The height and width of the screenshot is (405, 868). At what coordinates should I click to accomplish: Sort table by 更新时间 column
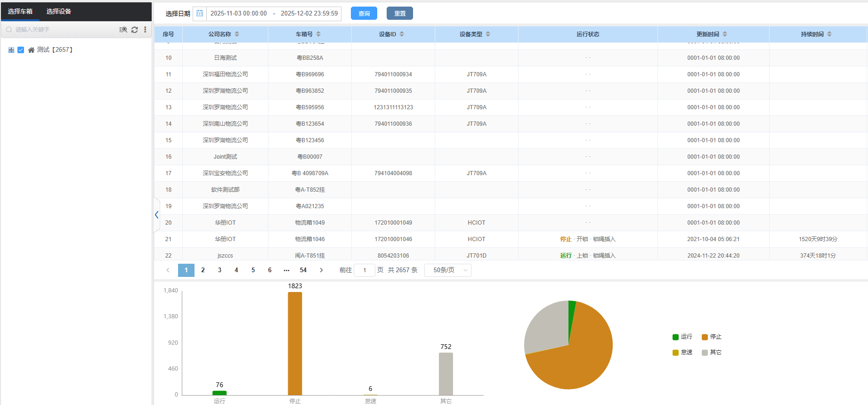click(x=725, y=34)
